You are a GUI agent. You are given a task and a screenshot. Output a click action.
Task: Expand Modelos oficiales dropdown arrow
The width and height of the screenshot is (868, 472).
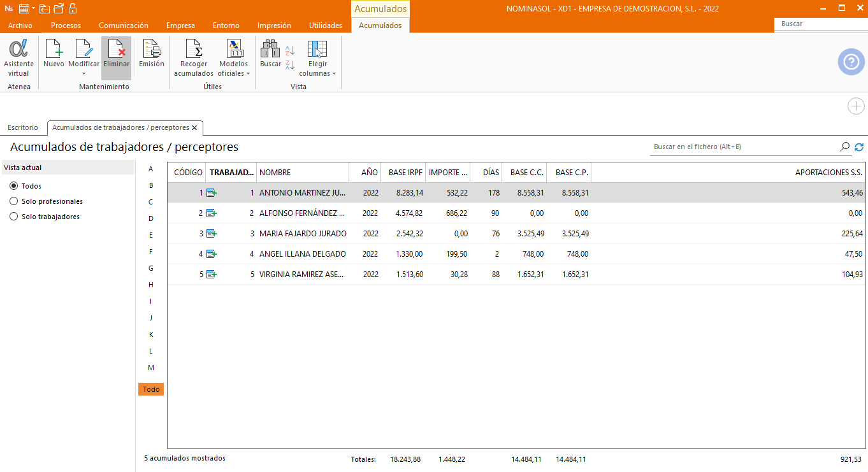pyautogui.click(x=248, y=74)
